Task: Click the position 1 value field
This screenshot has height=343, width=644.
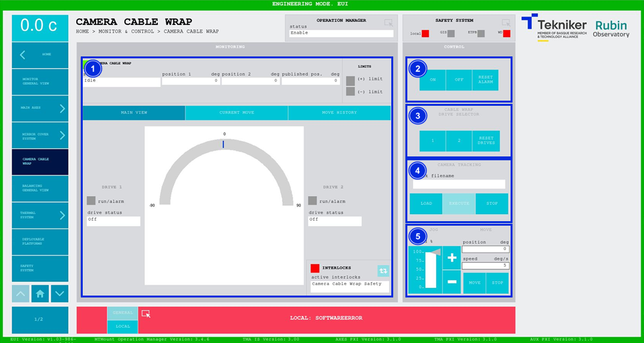Action: (191, 81)
